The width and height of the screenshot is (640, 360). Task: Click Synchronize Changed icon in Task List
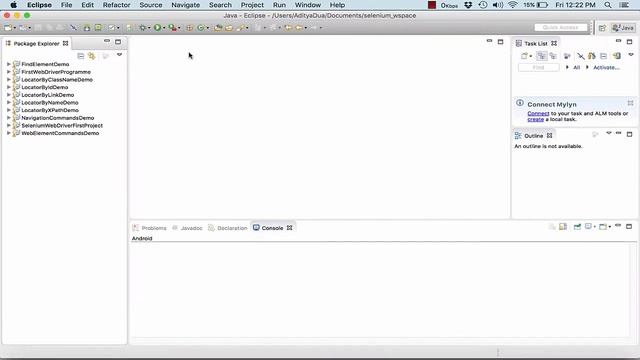click(x=592, y=56)
